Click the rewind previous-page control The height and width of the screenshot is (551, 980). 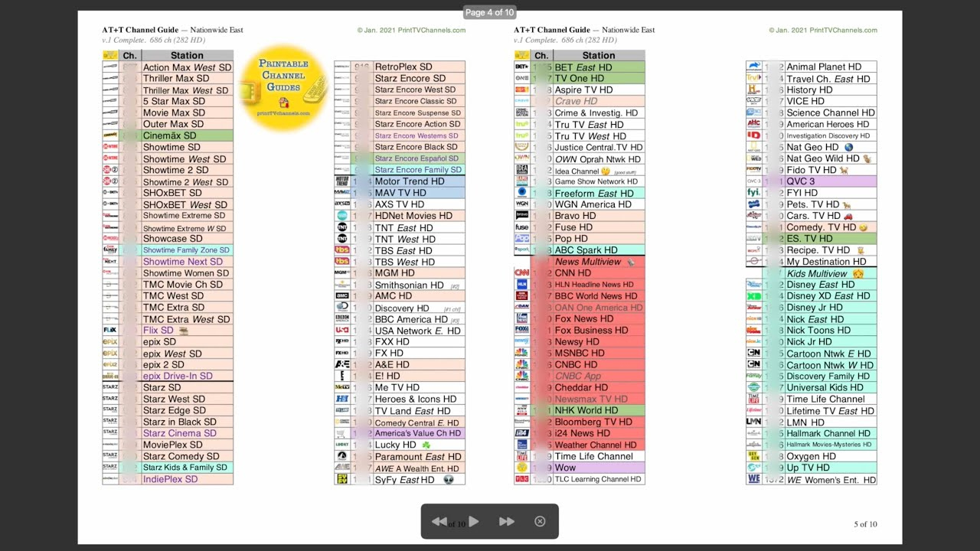439,522
